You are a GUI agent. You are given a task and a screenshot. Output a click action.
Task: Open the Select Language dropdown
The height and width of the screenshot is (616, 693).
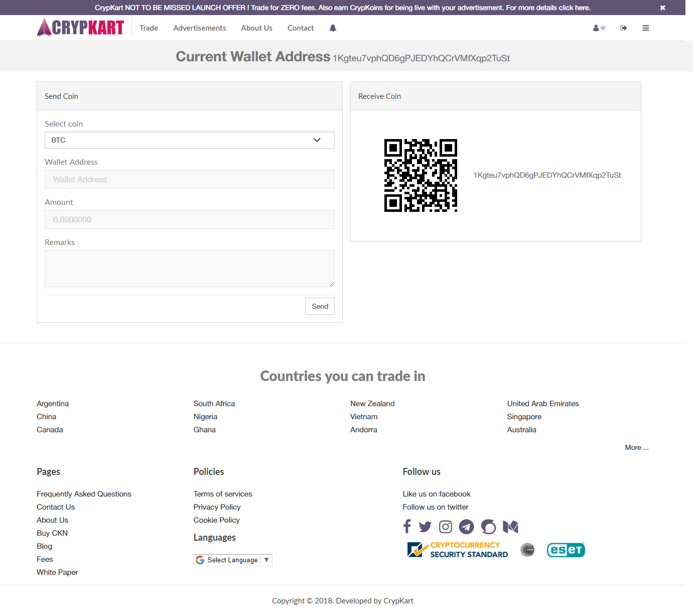[x=233, y=560]
